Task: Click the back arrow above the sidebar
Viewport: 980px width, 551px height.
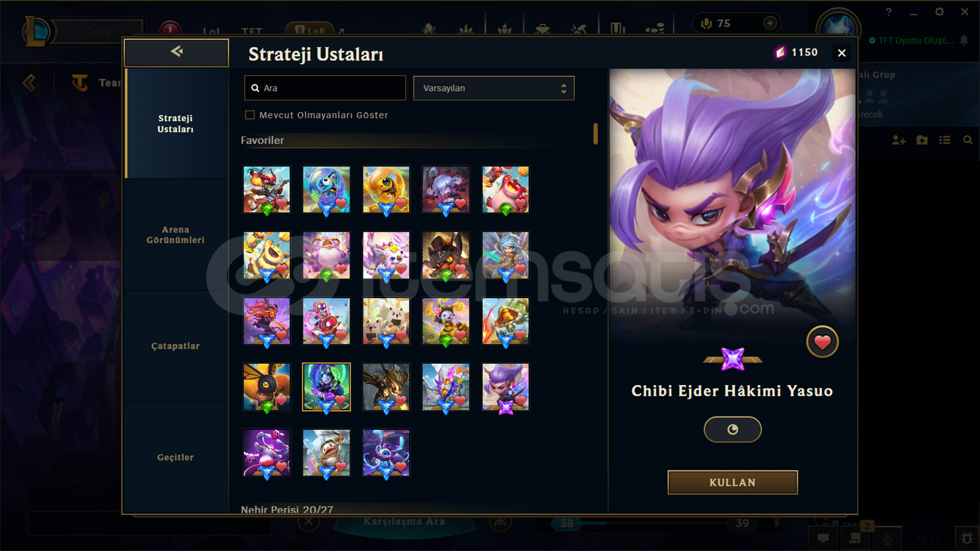Action: 176,52
